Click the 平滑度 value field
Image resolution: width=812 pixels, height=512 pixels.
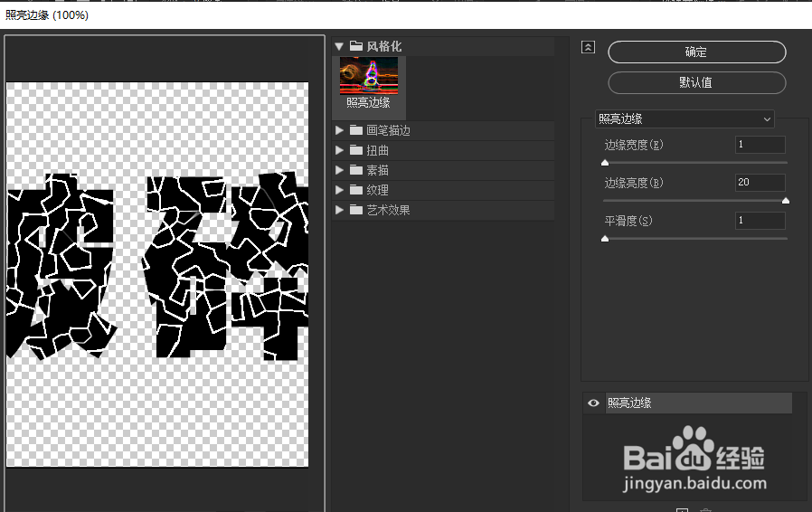[x=760, y=220]
